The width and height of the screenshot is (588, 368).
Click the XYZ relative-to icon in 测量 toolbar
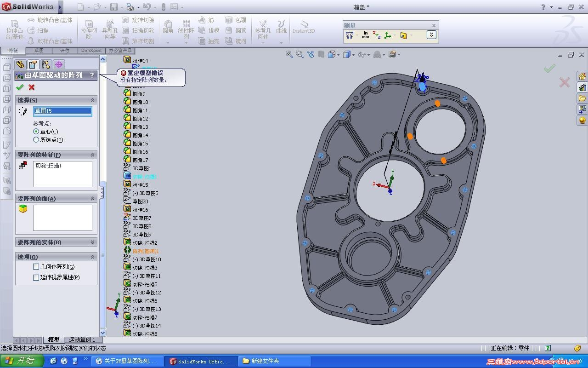[377, 35]
